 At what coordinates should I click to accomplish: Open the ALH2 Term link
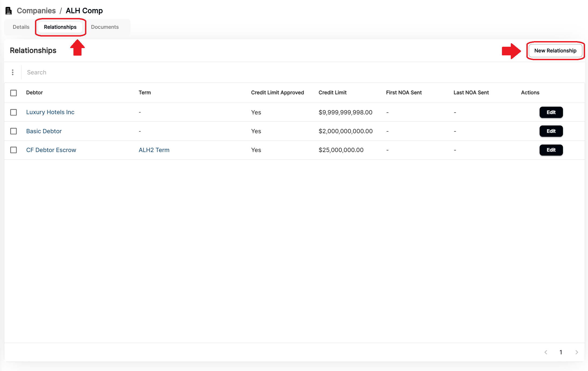point(154,150)
